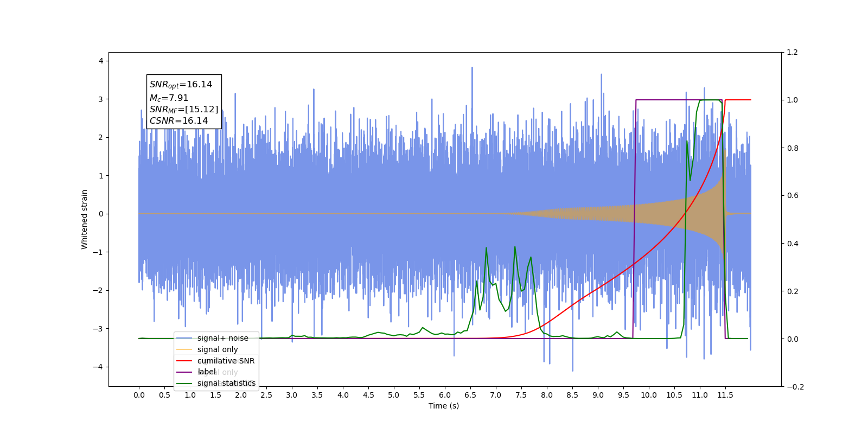This screenshot has height=434, width=868.
Task: Click the 3.0 tick on time axis
Action: [x=292, y=395]
